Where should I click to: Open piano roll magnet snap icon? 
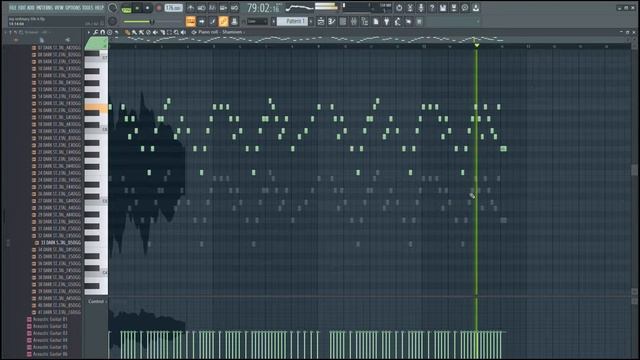coord(102,32)
